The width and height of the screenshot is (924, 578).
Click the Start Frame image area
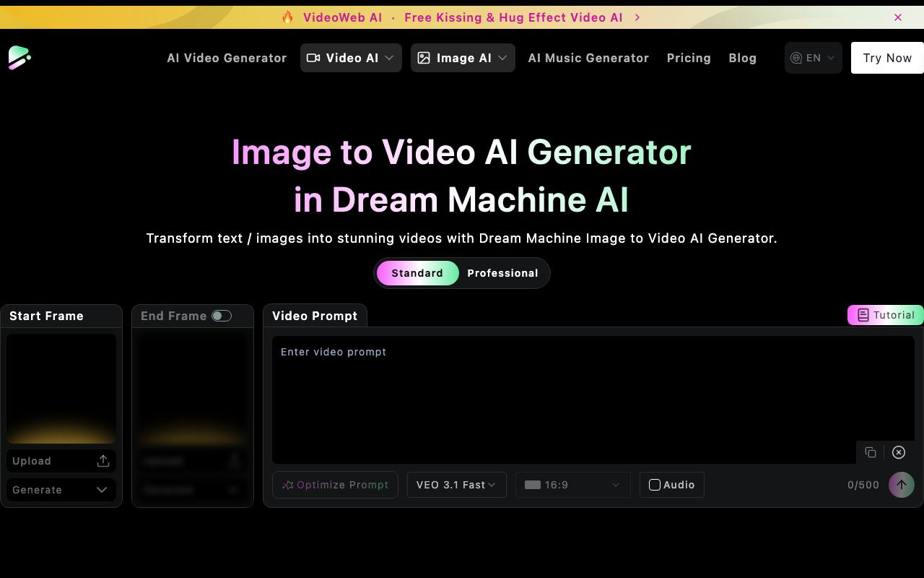tap(61, 389)
